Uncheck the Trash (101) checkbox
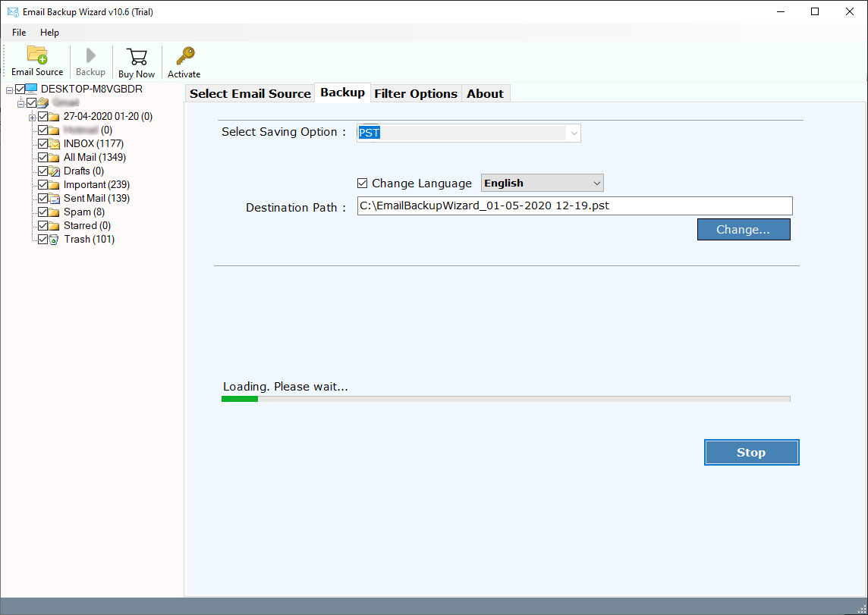 (x=42, y=240)
